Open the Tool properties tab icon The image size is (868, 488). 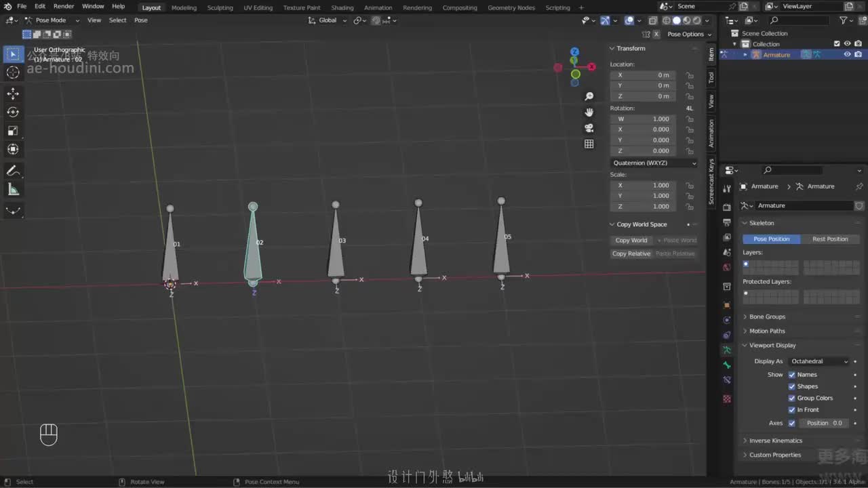point(727,188)
